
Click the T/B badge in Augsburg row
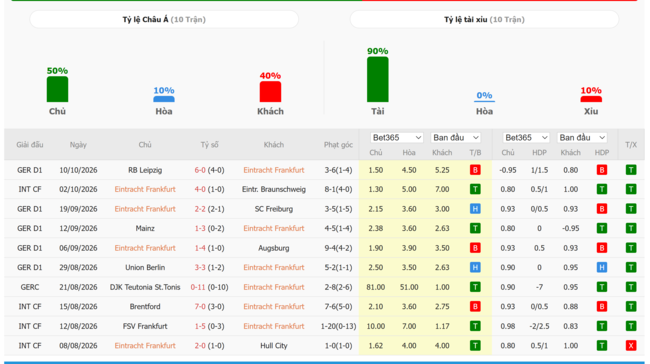click(475, 248)
